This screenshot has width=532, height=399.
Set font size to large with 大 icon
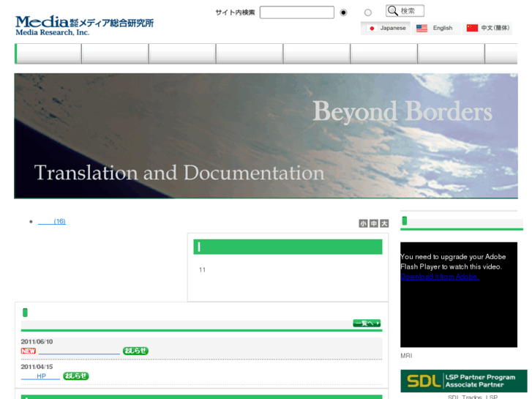click(x=384, y=223)
